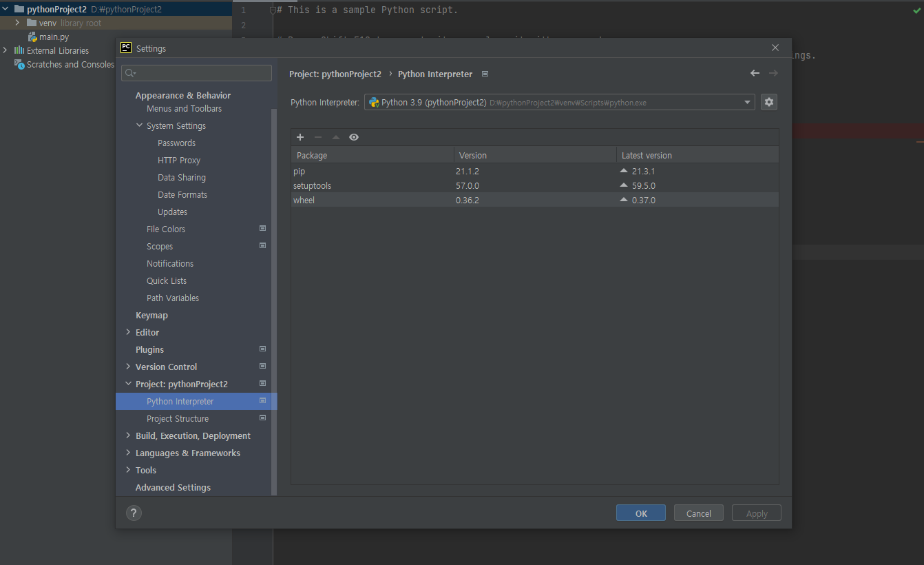Close the Settings dialog
Viewport: 924px width, 565px height.
point(775,48)
